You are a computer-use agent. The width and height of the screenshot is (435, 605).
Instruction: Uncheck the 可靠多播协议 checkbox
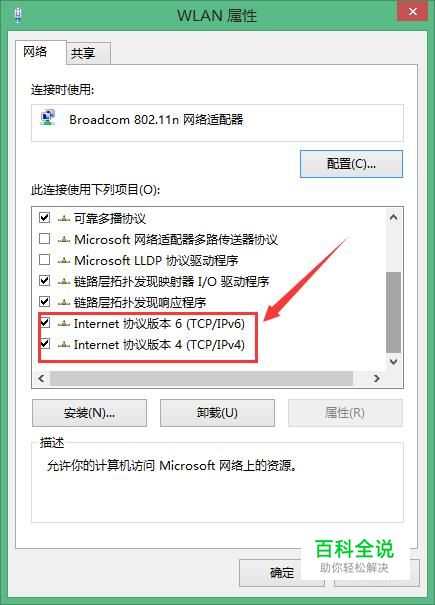44,218
